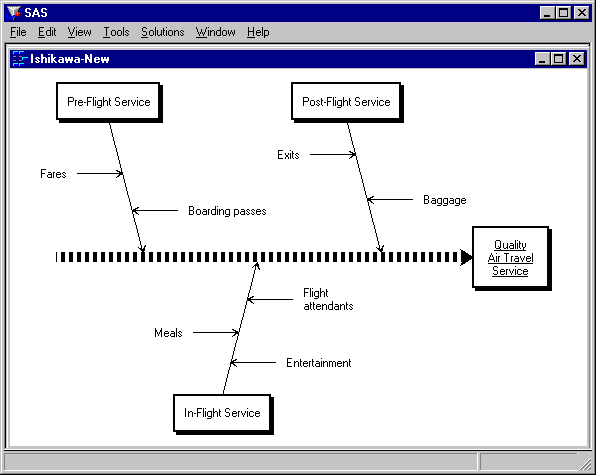Viewport: 596px width, 475px height.
Task: Click the Ishikawa-New window icon
Action: point(19,59)
